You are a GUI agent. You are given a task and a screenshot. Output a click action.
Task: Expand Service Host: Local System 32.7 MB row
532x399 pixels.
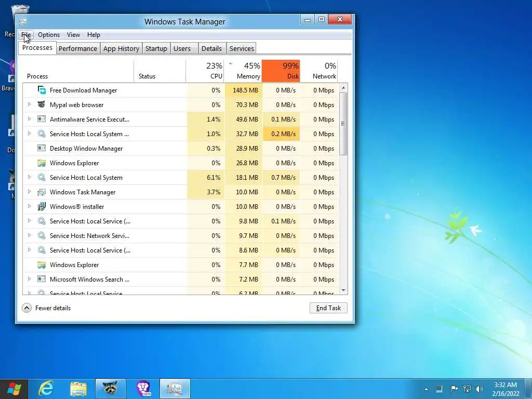coord(29,134)
